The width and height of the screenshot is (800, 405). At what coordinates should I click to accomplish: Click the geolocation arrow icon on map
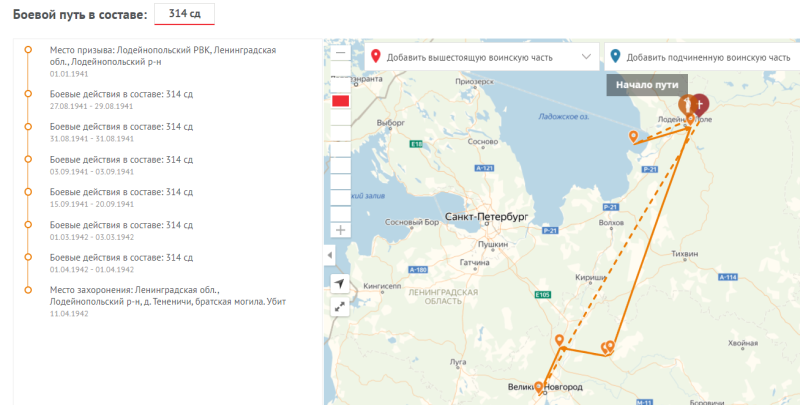tap(341, 283)
